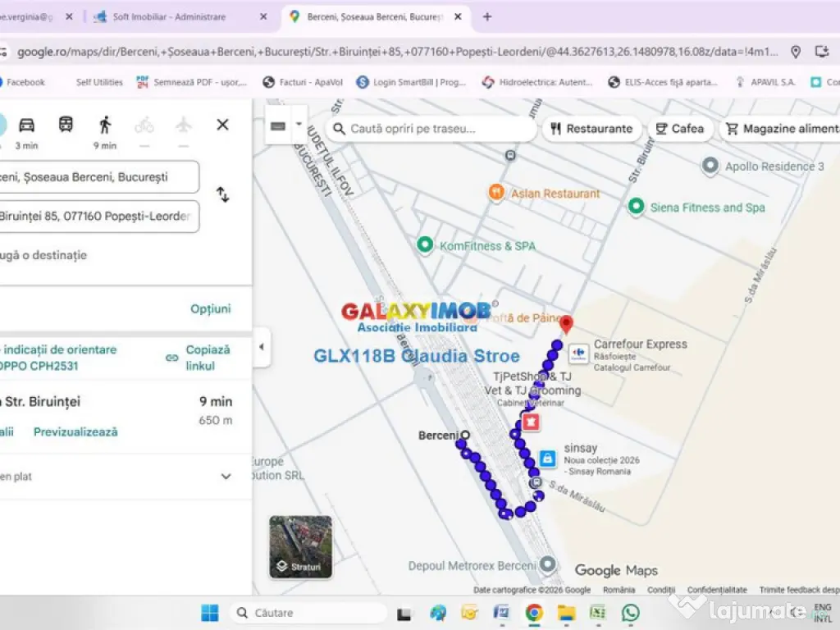The height and width of the screenshot is (630, 840).
Task: Select walking travel mode icon
Action: 105,125
